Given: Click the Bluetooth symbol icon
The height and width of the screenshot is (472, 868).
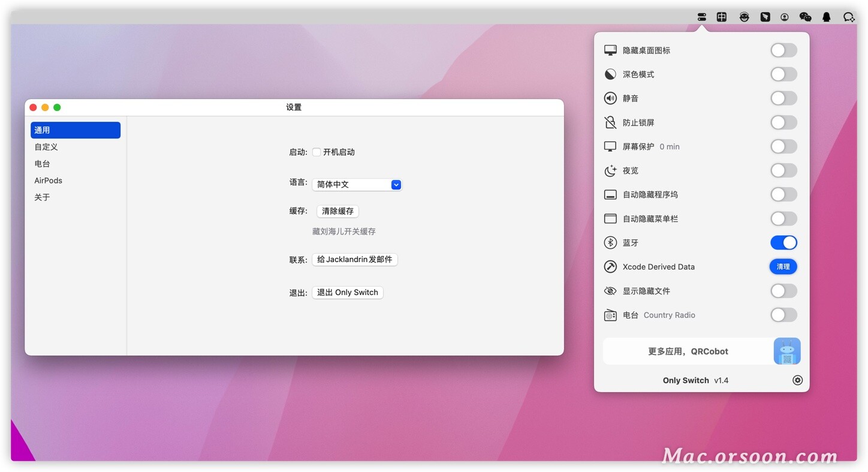Looking at the screenshot, I should point(610,243).
